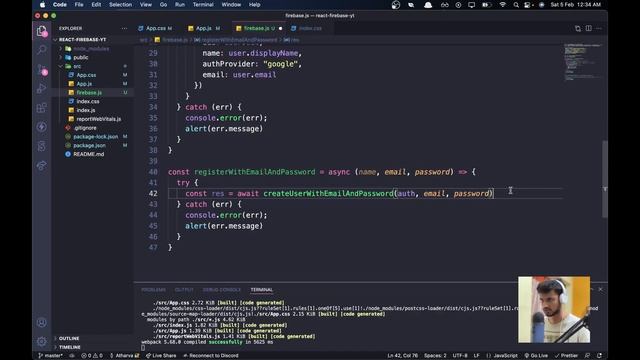The width and height of the screenshot is (640, 360).
Task: Click Reconnect to Discord status item
Action: [211, 356]
